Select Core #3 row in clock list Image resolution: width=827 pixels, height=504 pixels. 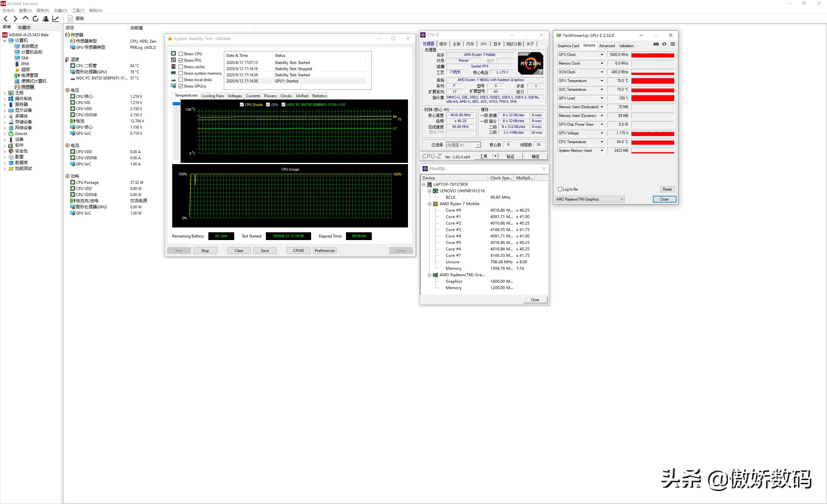tap(453, 230)
